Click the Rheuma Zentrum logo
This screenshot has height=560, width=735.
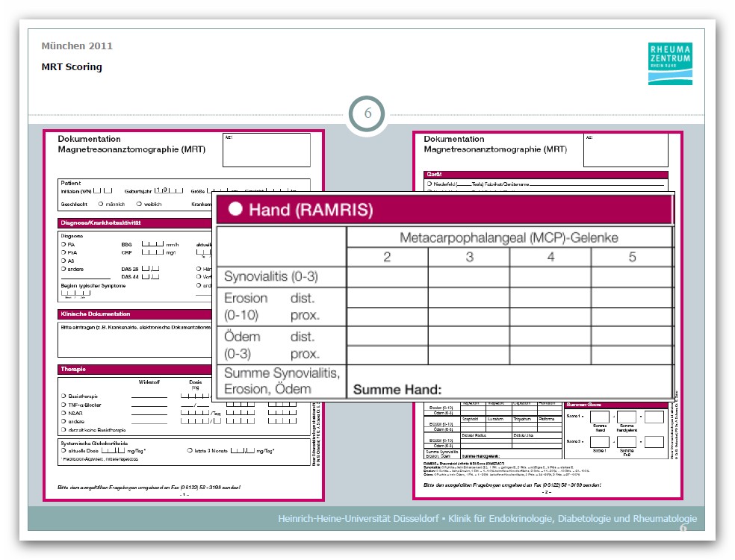coord(670,63)
